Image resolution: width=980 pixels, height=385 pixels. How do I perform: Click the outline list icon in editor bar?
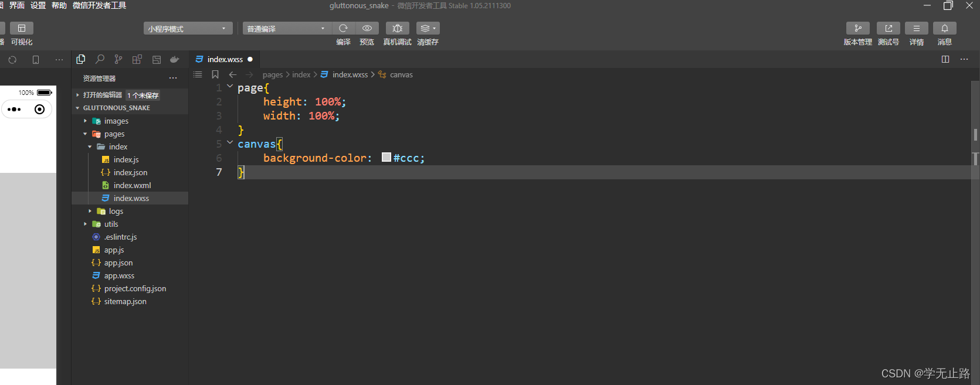[x=198, y=74]
